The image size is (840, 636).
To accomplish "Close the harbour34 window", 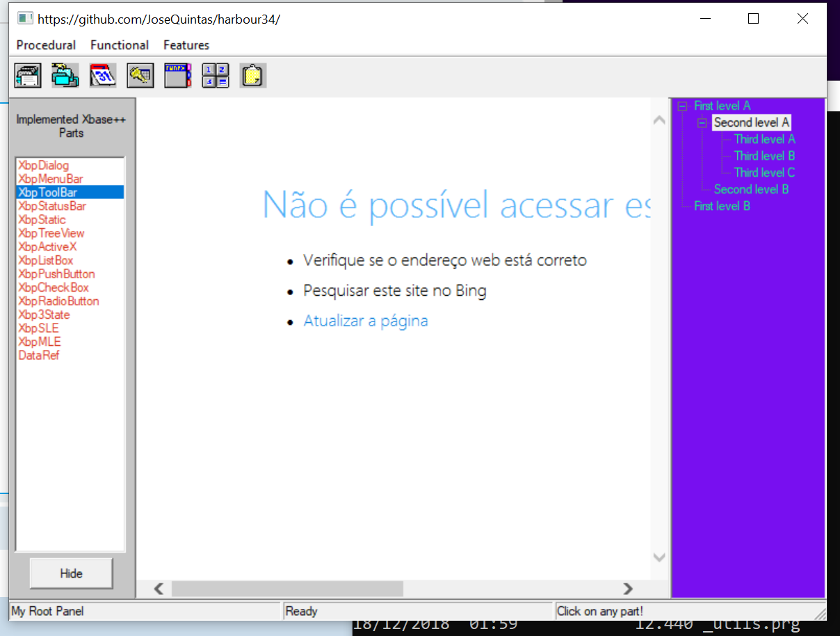I will click(x=802, y=19).
